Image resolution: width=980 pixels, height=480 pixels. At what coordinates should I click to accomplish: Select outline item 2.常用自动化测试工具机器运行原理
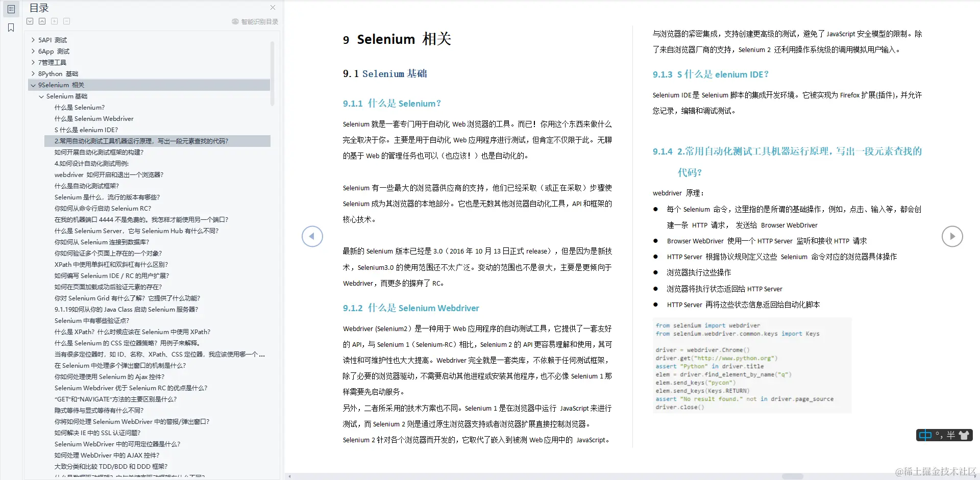157,141
